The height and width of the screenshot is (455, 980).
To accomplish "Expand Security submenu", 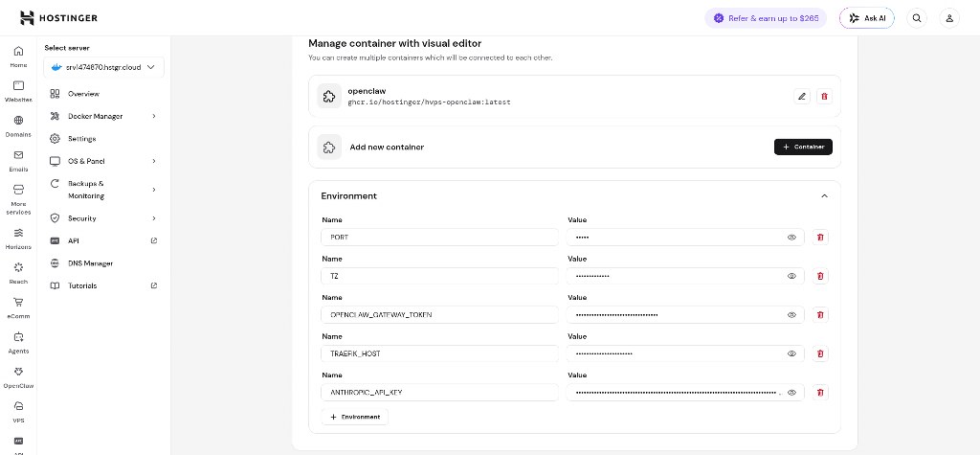I will 154,218.
